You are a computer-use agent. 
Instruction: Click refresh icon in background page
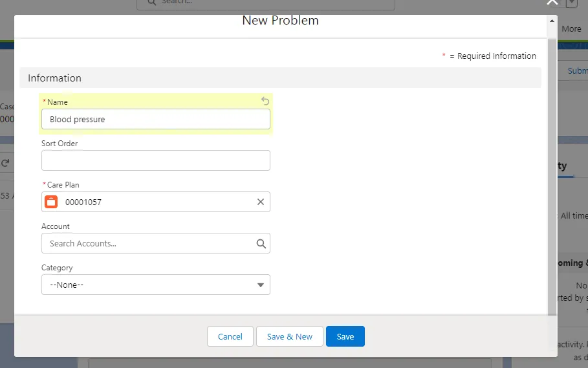pos(5,163)
